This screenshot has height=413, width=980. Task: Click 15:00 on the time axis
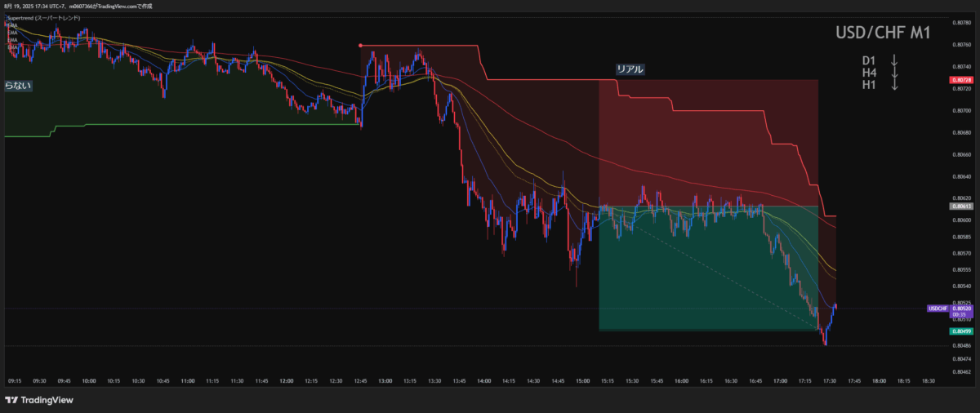582,380
